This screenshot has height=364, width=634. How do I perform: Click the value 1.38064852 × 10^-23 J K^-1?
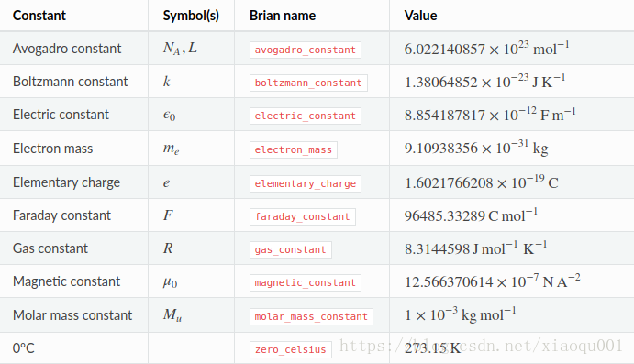coord(485,82)
